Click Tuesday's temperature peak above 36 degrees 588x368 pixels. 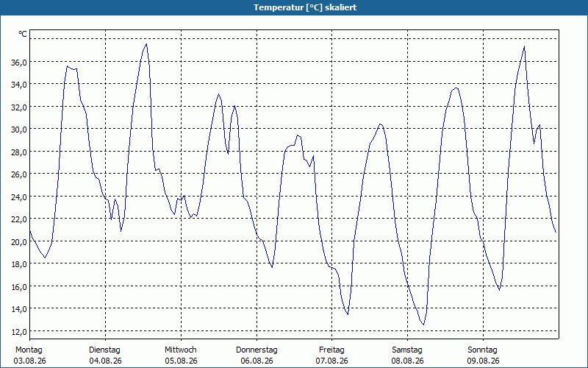[146, 44]
